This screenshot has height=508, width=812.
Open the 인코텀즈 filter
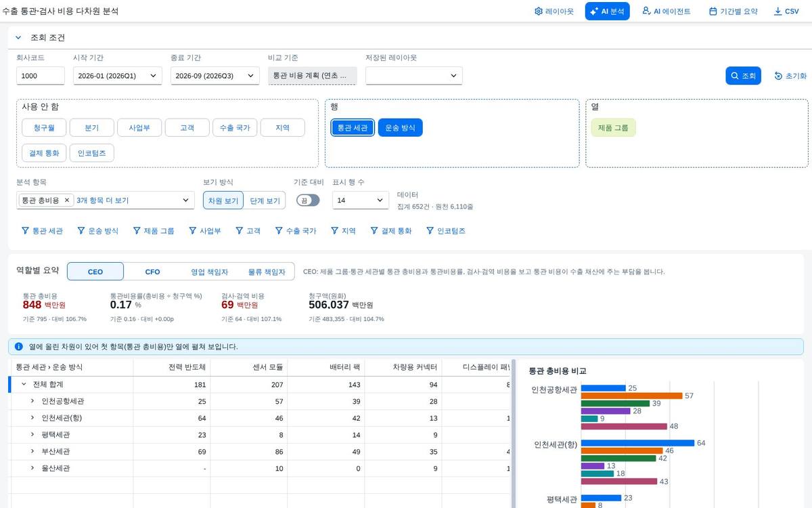pos(445,231)
